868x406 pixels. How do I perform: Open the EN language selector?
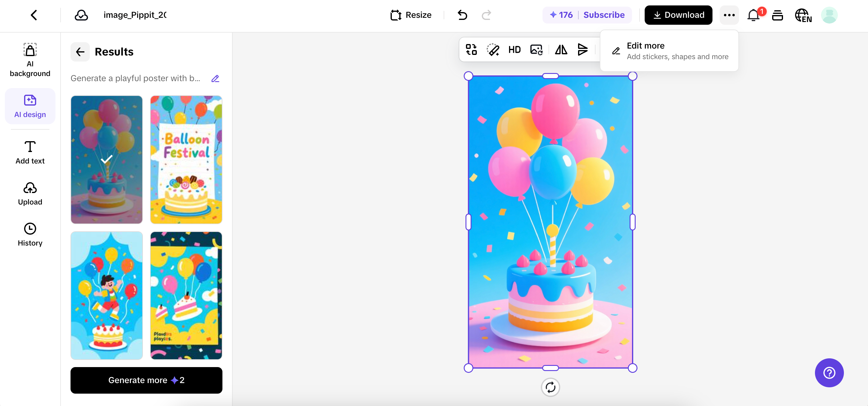click(x=803, y=15)
